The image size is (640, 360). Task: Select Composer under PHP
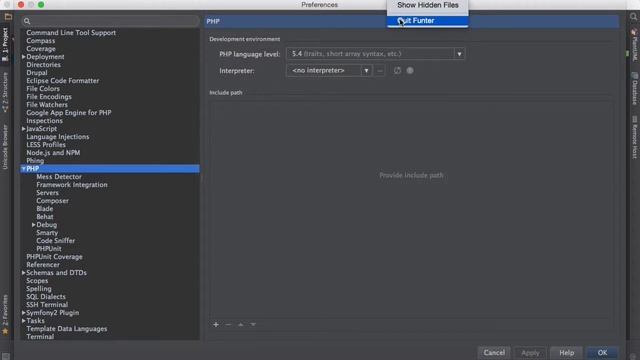(x=52, y=201)
